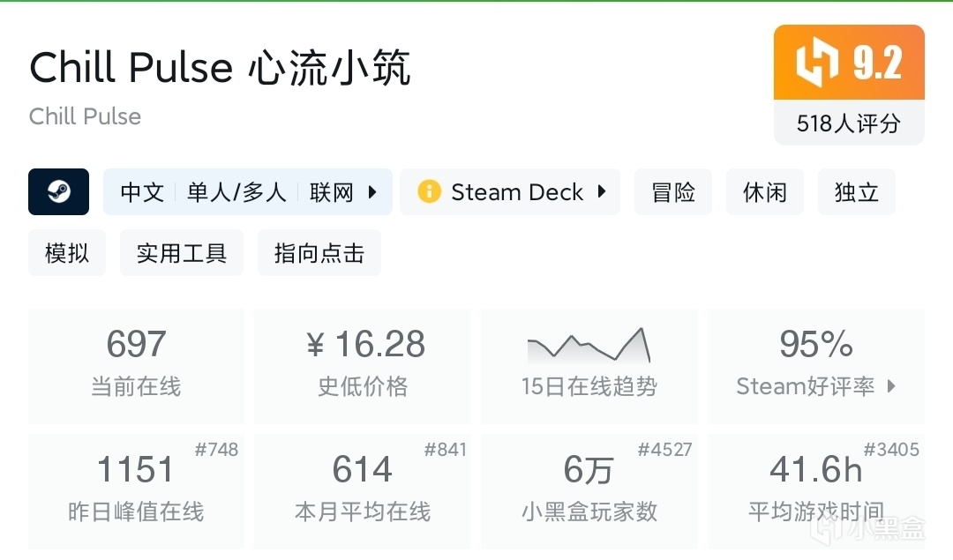Click the Heybox score logo icon
Viewport: 953px width, 560px height.
coord(819,63)
